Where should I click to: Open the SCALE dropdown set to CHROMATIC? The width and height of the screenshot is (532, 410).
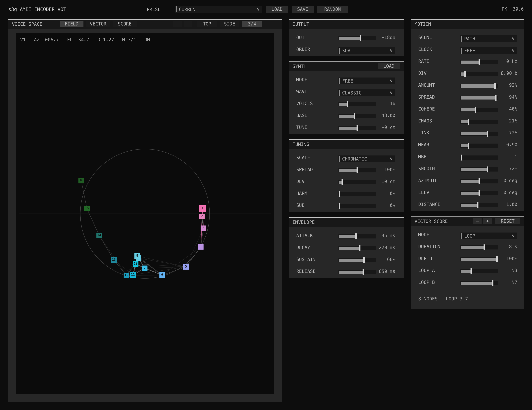pyautogui.click(x=367, y=159)
